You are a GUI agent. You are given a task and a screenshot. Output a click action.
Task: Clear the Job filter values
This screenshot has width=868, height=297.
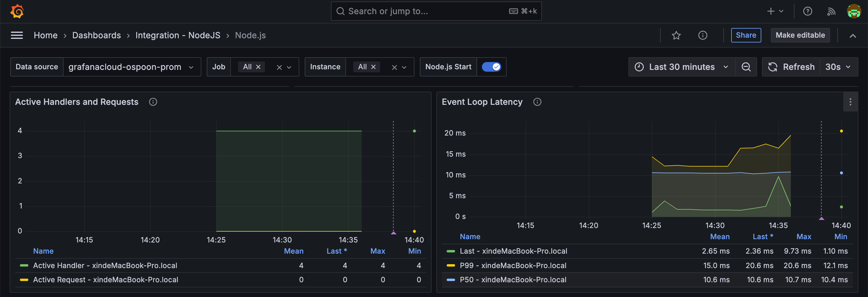tap(279, 67)
